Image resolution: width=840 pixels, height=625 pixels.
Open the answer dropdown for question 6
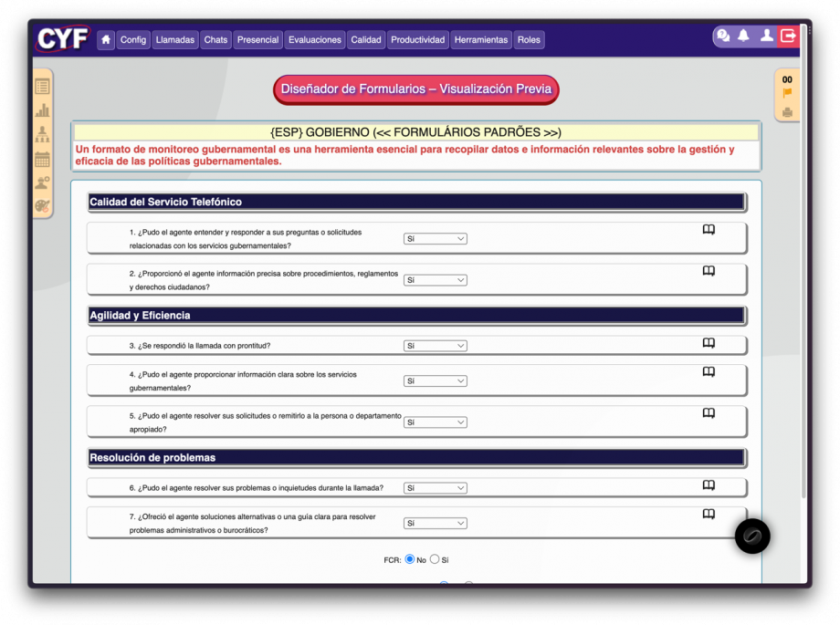pos(436,488)
